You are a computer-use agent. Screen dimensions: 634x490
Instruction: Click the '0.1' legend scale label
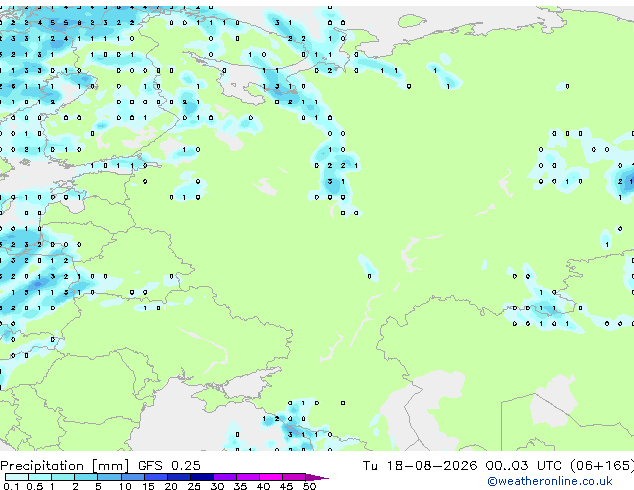pos(10,486)
